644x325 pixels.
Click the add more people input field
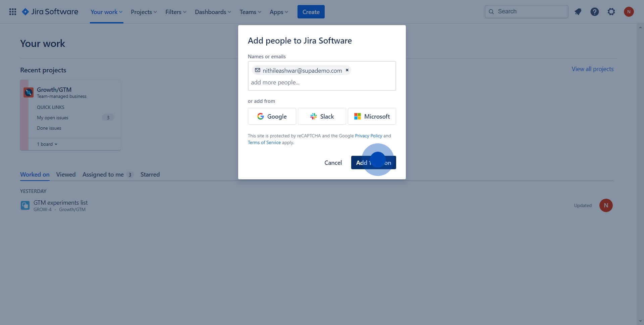point(321,82)
